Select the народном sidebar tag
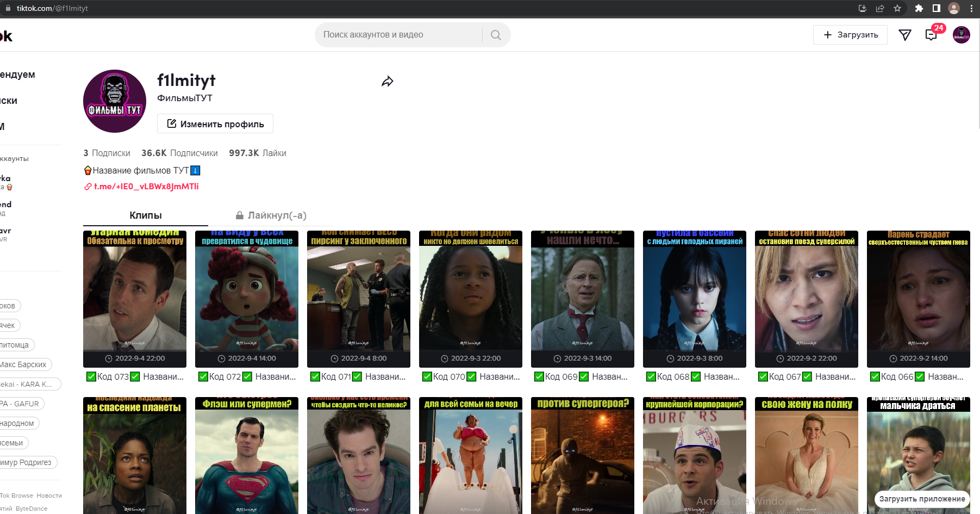This screenshot has height=514, width=980. pos(18,423)
